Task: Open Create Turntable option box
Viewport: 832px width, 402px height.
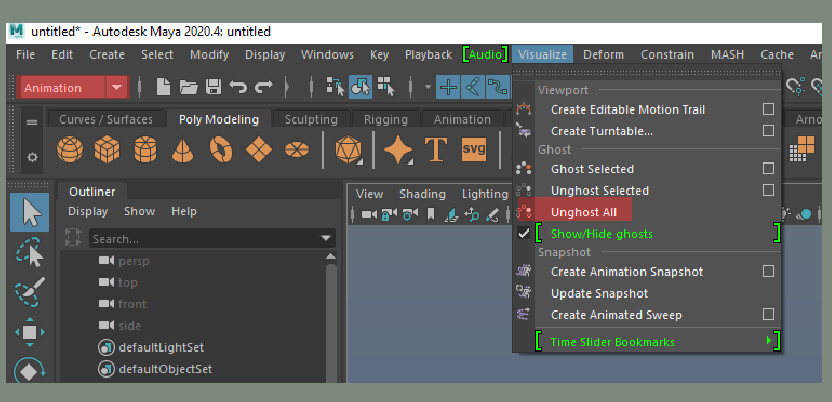Action: [768, 130]
